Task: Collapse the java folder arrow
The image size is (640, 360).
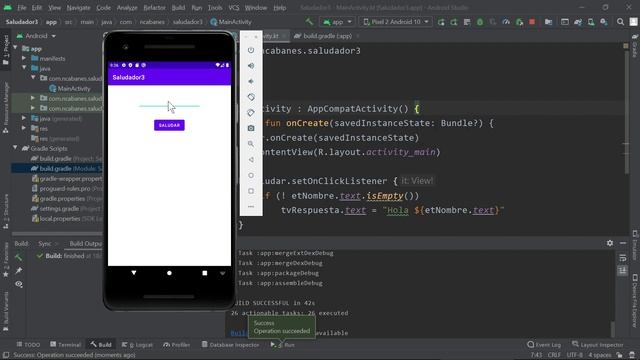Action: [24, 68]
